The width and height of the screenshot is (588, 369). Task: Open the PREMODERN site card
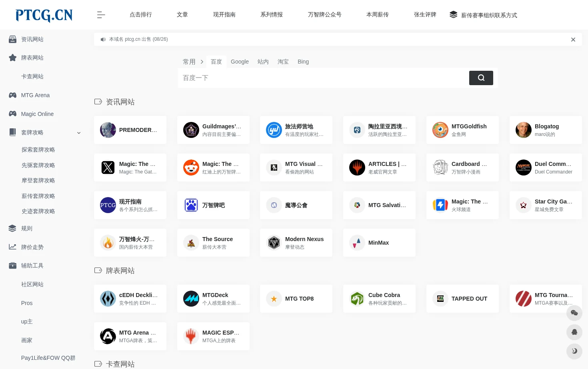(130, 130)
